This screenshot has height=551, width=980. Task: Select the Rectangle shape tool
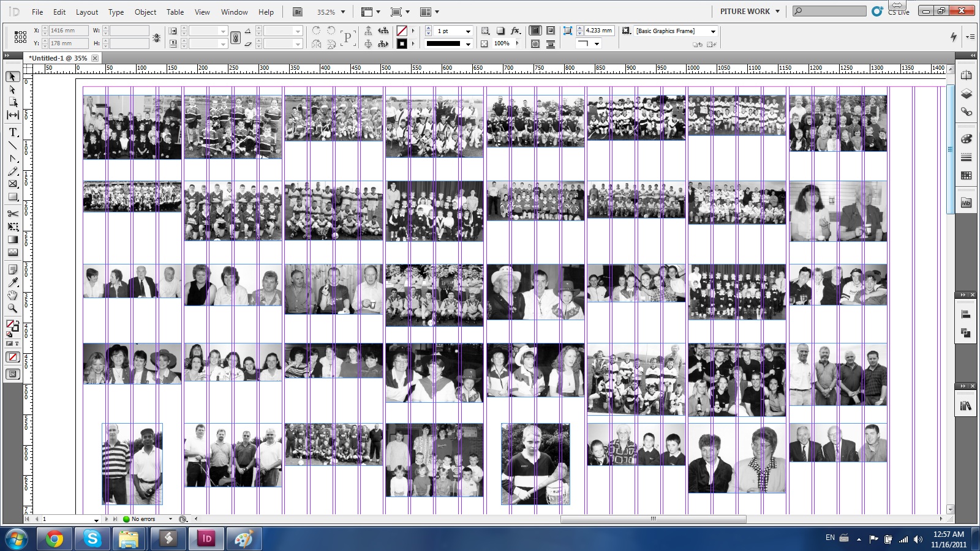tap(13, 197)
